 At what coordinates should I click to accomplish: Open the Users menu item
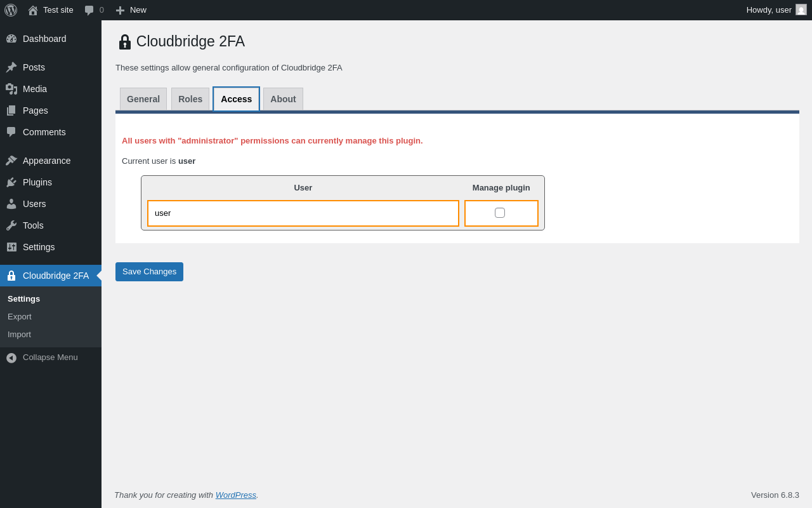tap(51, 204)
